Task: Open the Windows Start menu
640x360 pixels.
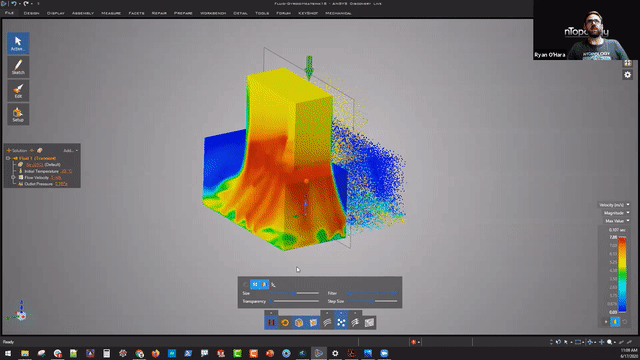Action: (x=8, y=353)
